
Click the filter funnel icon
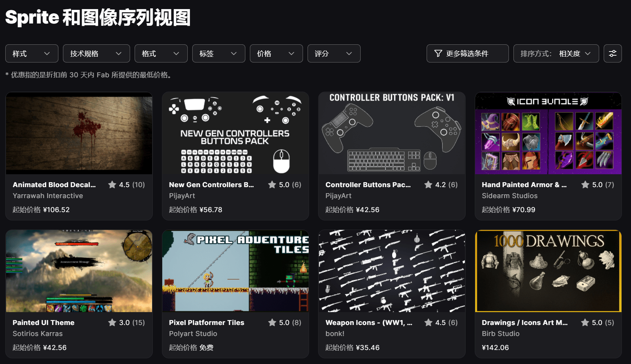click(438, 53)
